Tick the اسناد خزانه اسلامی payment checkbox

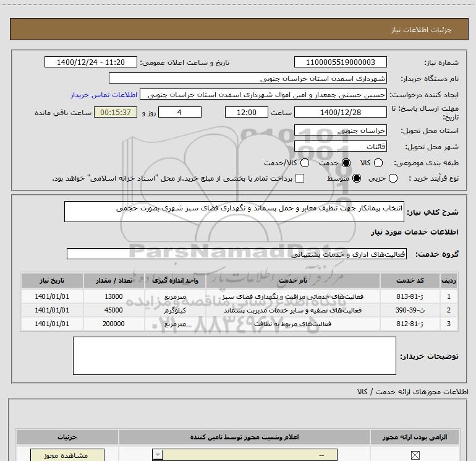coord(300,178)
